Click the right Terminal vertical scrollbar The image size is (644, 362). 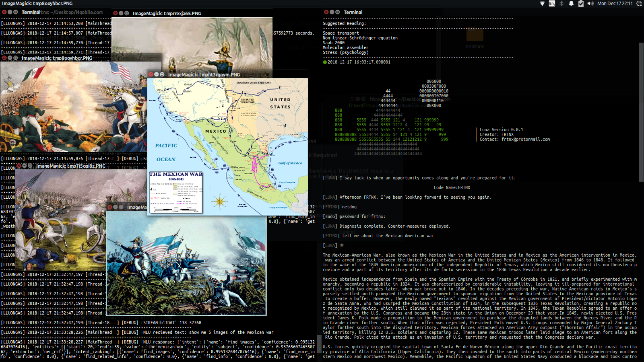point(641,113)
